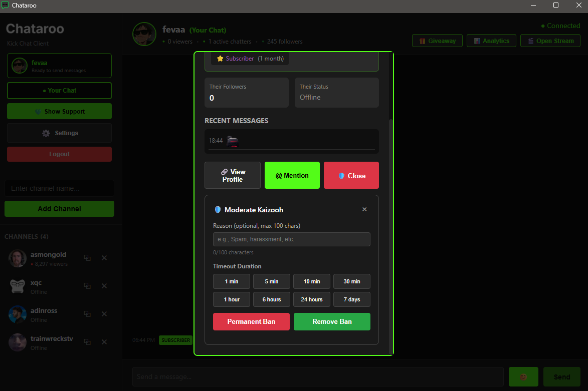Screen dimensions: 588x391
Task: Focus the ban reason input field
Action: tap(292, 239)
